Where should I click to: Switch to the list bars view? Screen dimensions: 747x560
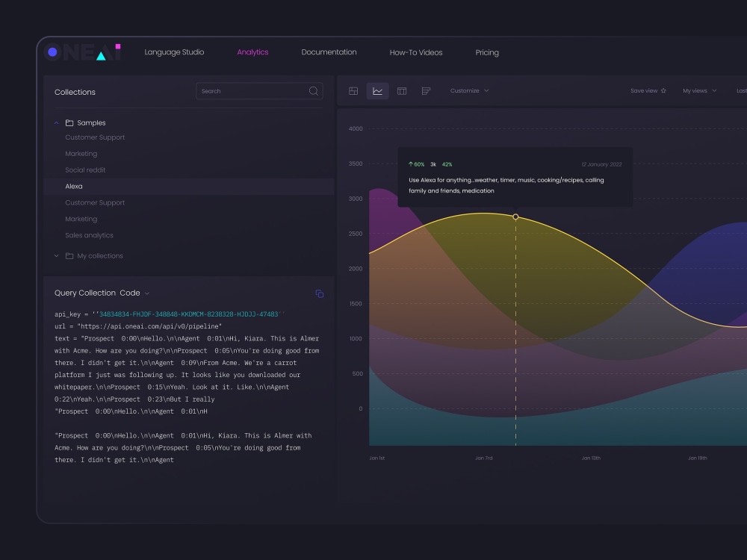[x=427, y=91]
